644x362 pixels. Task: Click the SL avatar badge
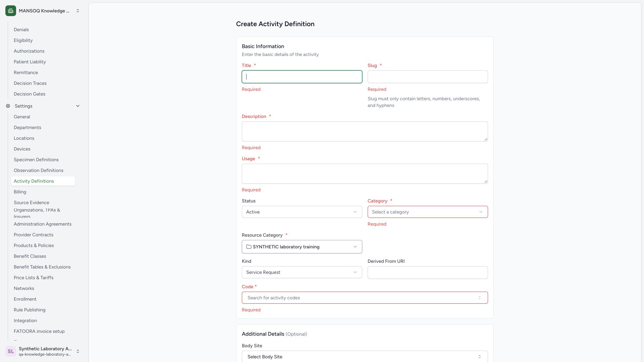pos(11,351)
